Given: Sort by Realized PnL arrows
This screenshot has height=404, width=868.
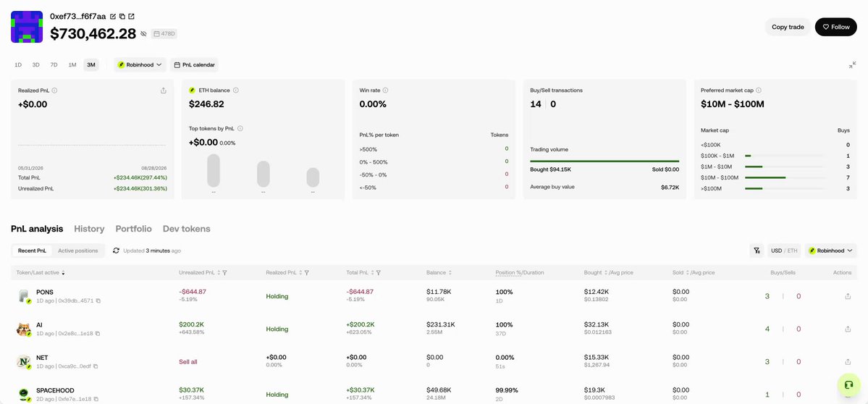Looking at the screenshot, I should [300, 273].
